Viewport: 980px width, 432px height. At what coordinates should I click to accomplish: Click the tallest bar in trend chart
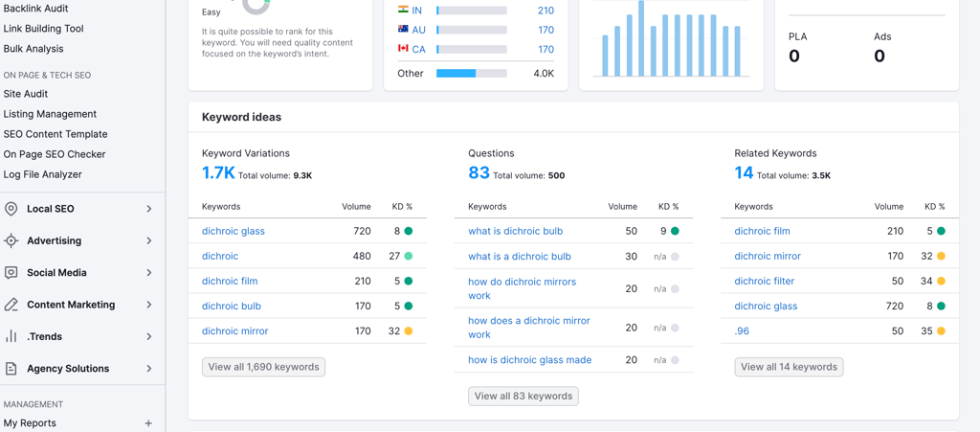click(641, 38)
